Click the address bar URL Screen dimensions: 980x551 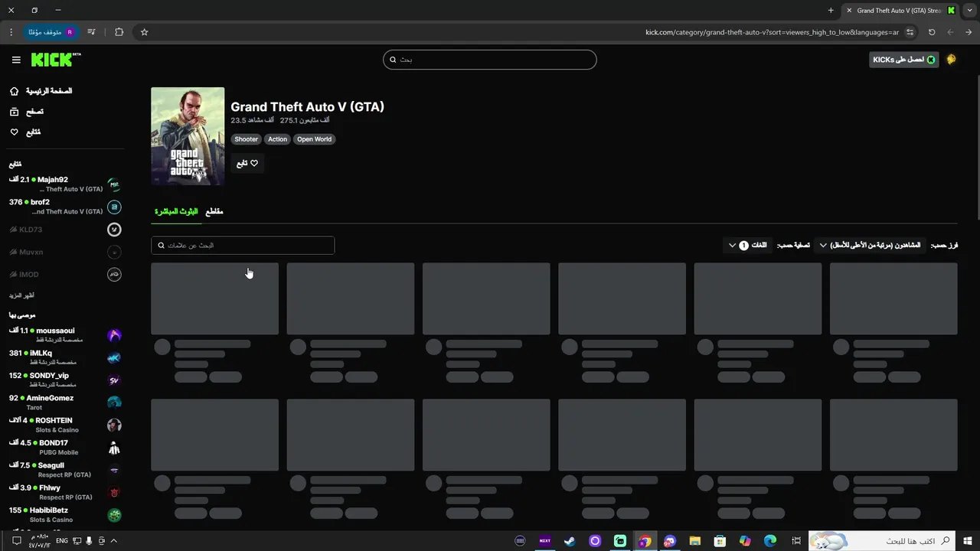772,32
